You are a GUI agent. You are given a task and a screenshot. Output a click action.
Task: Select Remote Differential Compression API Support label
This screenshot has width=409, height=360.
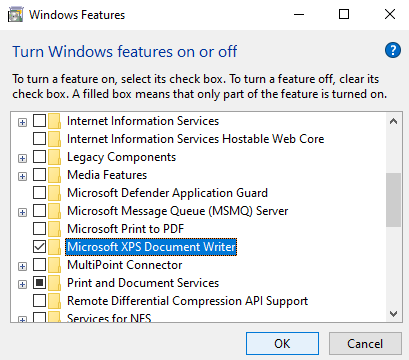point(187,301)
